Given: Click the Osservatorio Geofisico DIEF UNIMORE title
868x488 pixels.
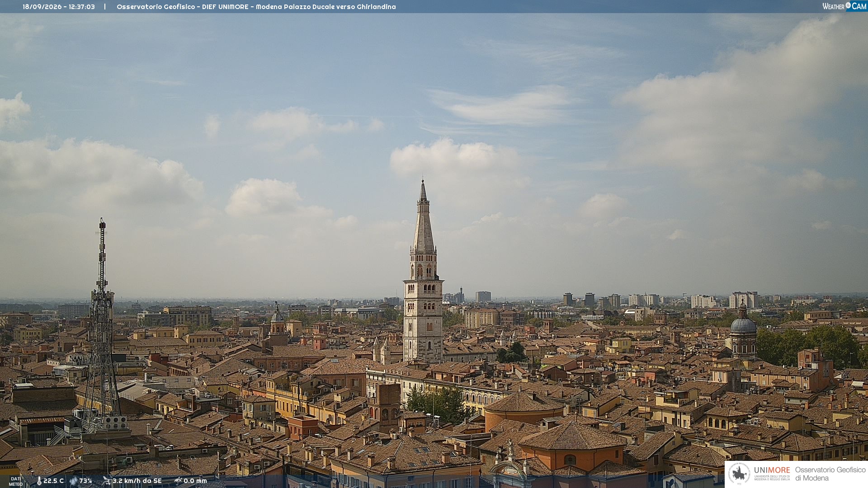Looking at the screenshot, I should click(256, 7).
